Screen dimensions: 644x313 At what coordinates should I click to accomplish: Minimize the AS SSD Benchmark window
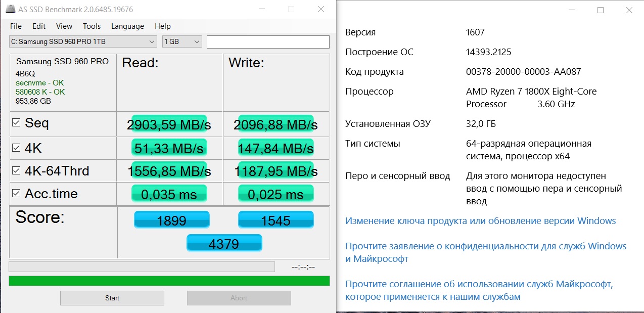tap(261, 10)
